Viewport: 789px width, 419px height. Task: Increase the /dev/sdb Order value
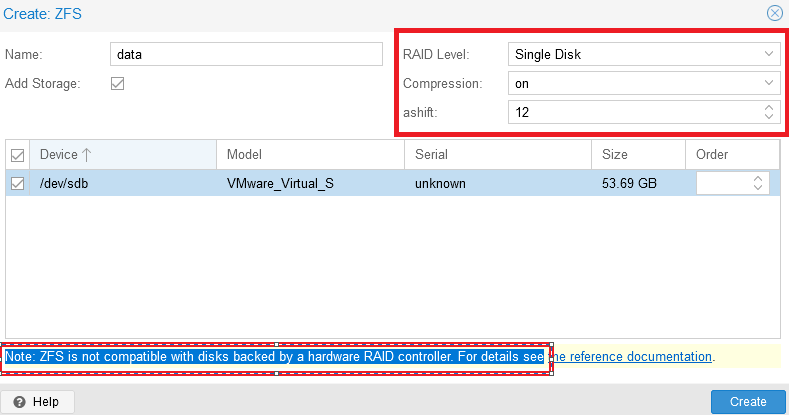(x=758, y=179)
